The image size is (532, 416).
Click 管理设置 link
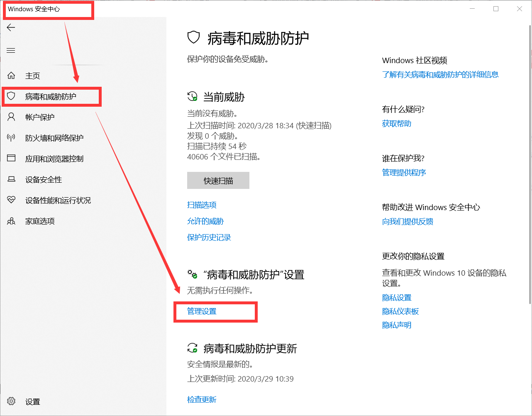(x=202, y=311)
